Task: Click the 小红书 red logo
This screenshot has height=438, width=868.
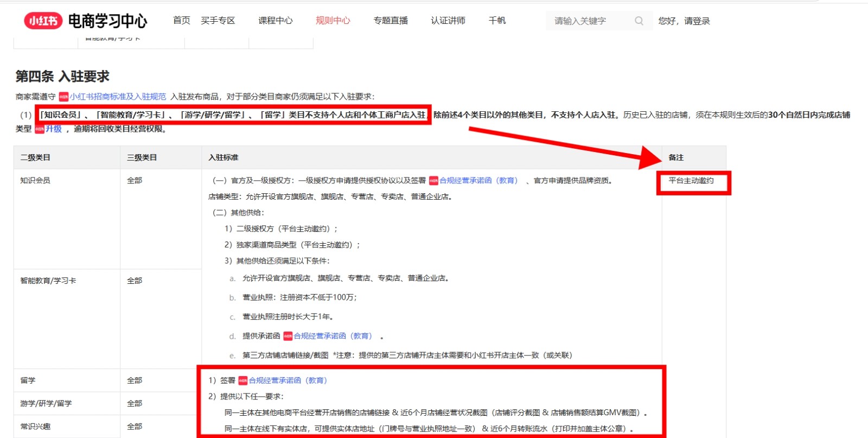Action: (x=43, y=21)
